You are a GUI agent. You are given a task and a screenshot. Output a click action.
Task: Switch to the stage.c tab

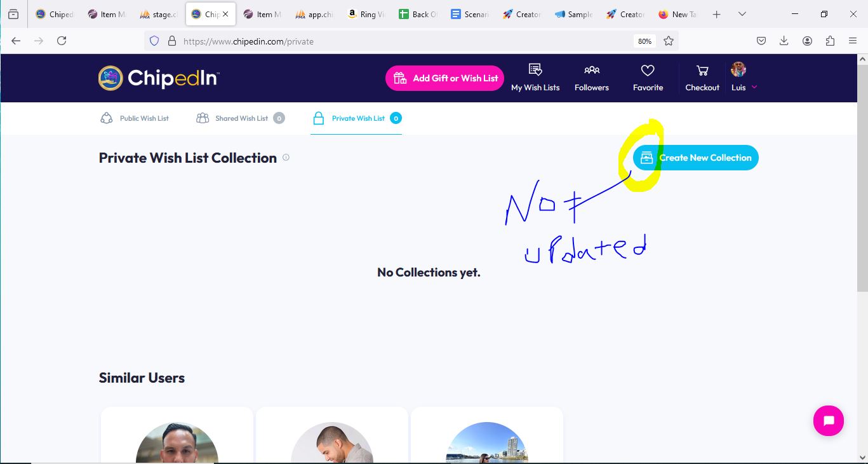(159, 14)
